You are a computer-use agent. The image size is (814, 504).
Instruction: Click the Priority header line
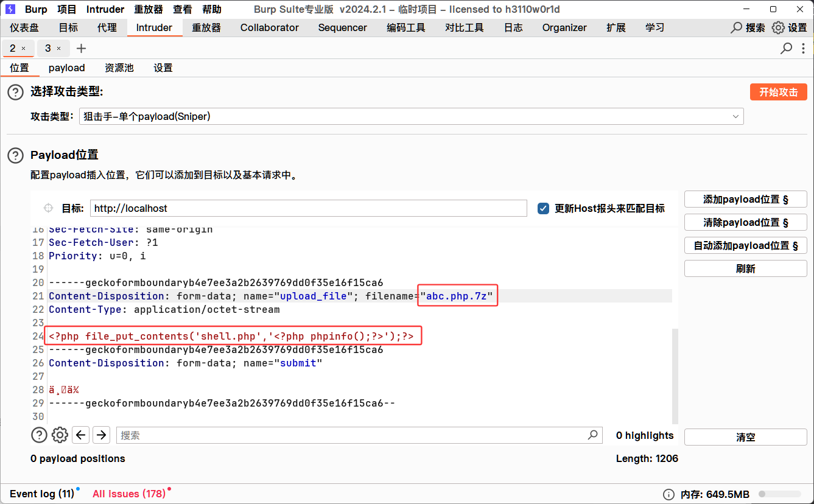97,256
